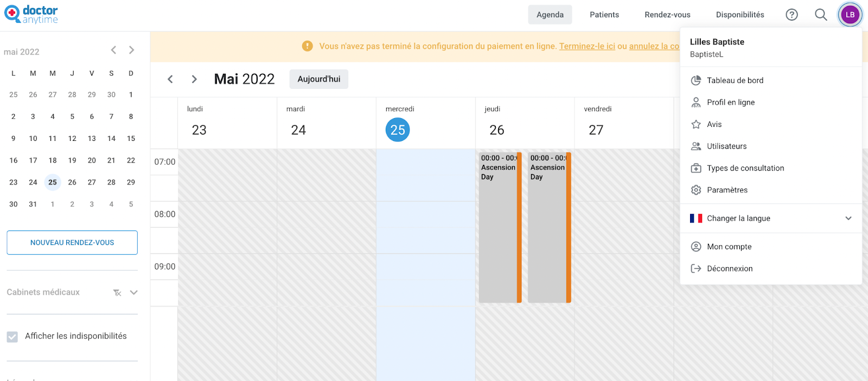Click the LB profile avatar
Screen dimensions: 868x381
click(850, 15)
